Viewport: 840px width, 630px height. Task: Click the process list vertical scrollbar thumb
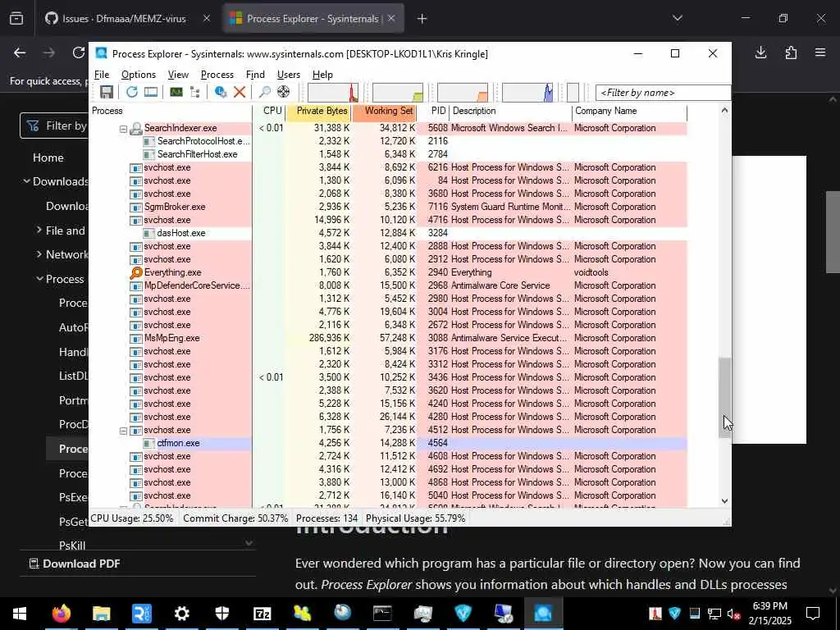725,398
